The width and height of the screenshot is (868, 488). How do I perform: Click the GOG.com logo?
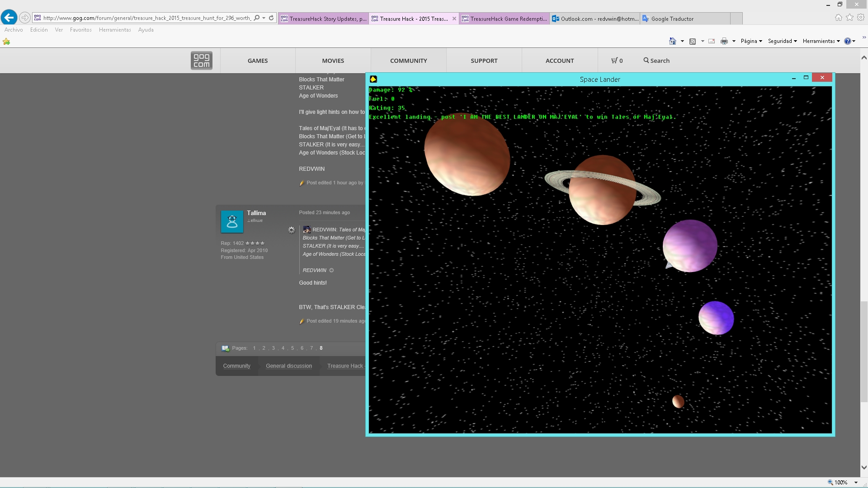201,61
